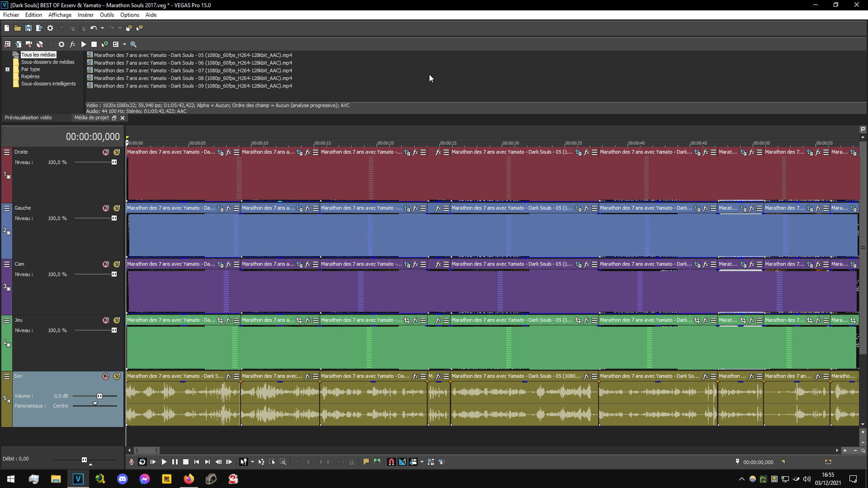Play the timeline from start

point(153,462)
